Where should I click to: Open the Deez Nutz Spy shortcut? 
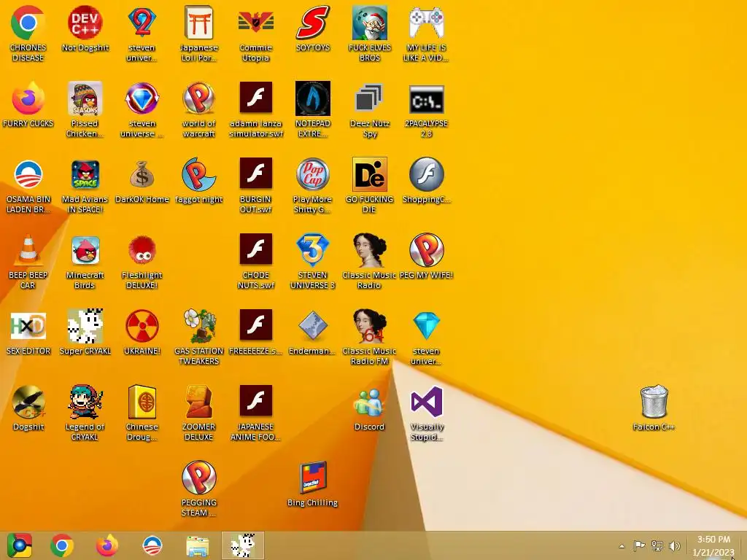point(370,98)
